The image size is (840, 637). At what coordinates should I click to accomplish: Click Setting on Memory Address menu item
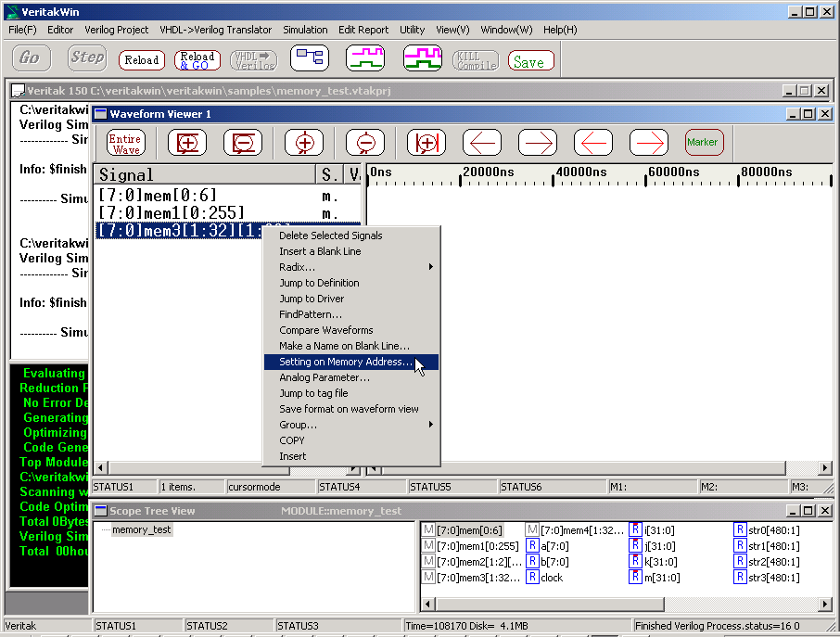coord(351,362)
